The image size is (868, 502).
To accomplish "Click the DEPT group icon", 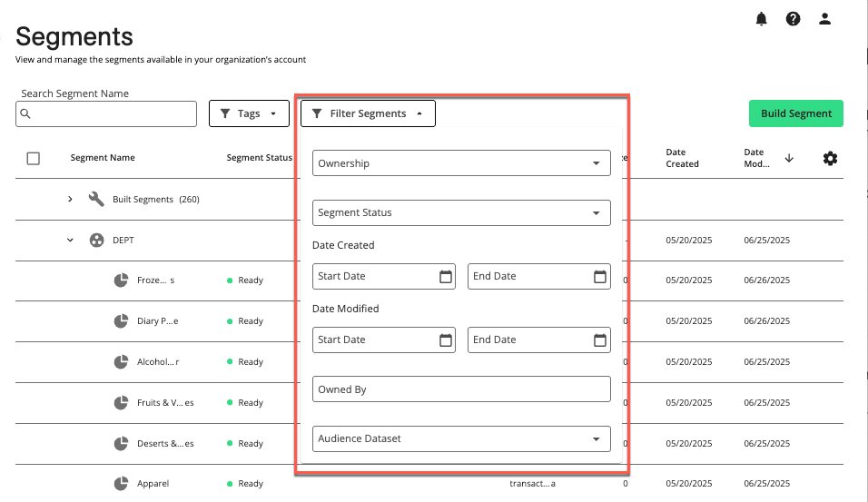I will (97, 241).
